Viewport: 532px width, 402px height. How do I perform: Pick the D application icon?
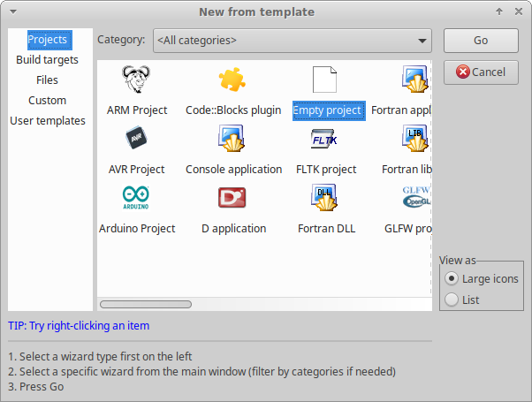coord(233,199)
